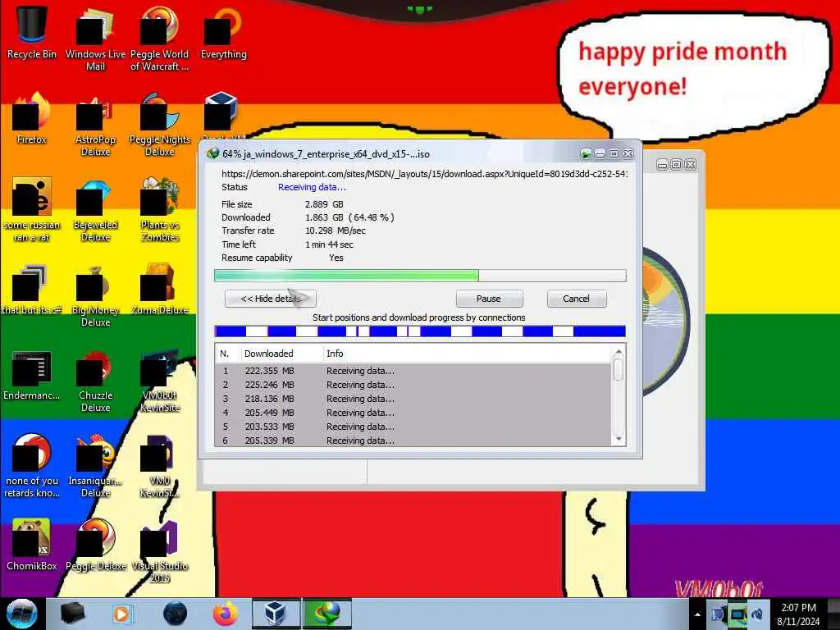Pause the download

click(489, 299)
